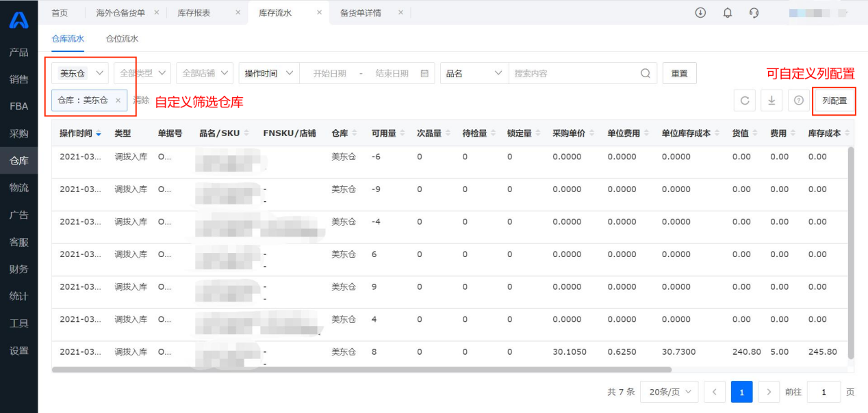This screenshot has width=868, height=413.
Task: Click the search magnifier icon
Action: (x=646, y=73)
